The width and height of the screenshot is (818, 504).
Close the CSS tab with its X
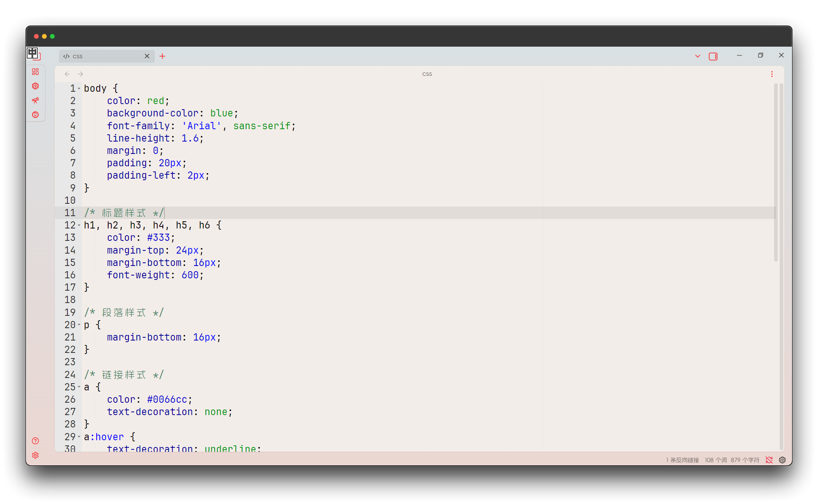click(x=147, y=56)
